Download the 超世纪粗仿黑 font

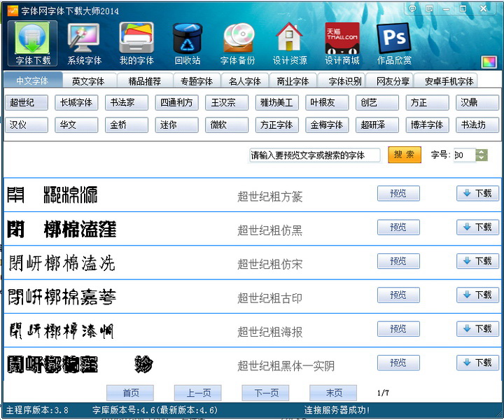[477, 227]
